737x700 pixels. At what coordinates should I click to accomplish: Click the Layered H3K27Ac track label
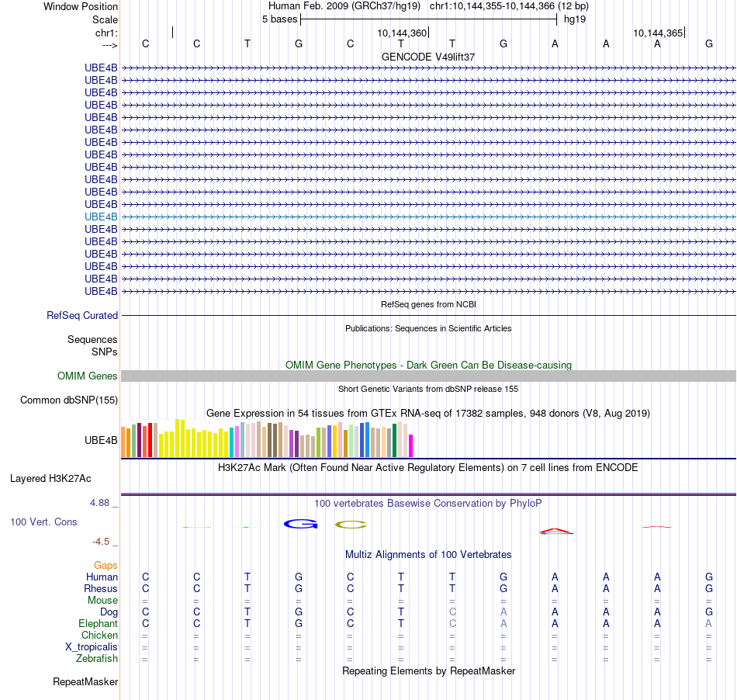point(50,479)
